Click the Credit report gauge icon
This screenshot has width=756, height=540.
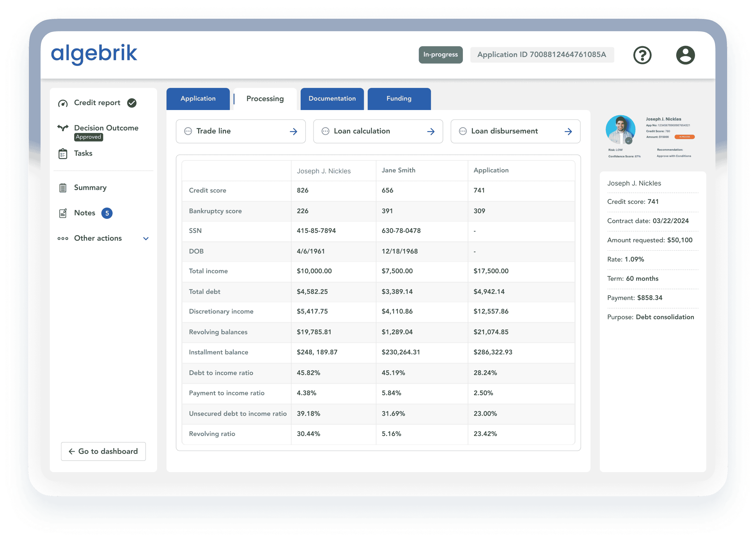tap(62, 103)
